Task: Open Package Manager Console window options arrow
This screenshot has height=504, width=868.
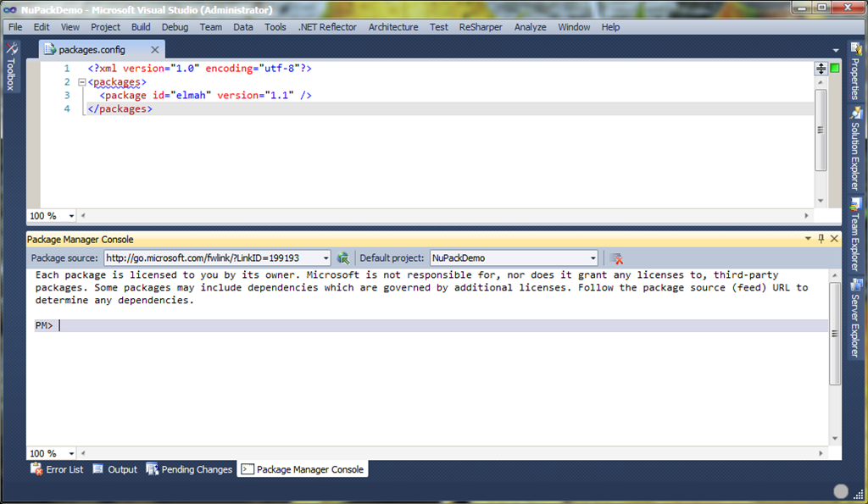Action: pyautogui.click(x=808, y=239)
